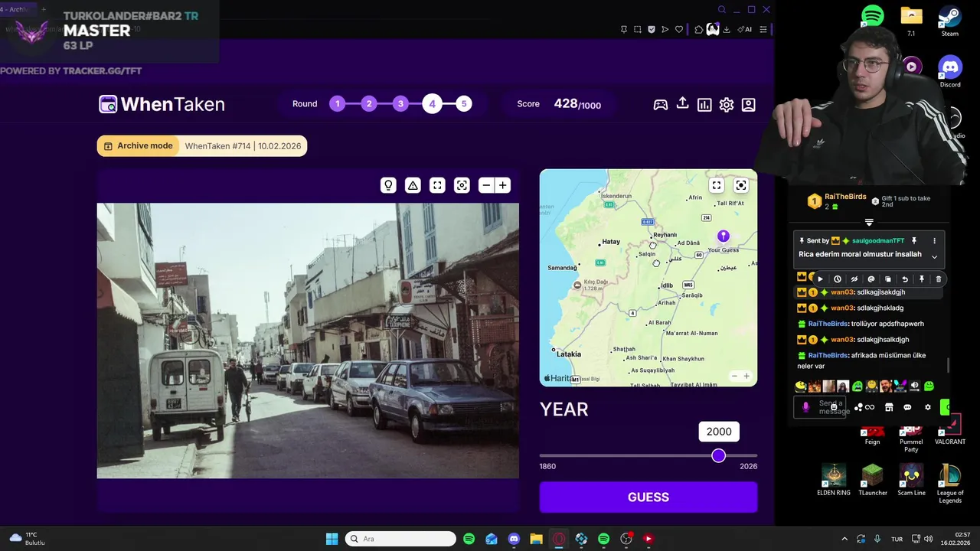Click the taskbar search box Ara
Image resolution: width=980 pixels, height=551 pixels.
[400, 539]
